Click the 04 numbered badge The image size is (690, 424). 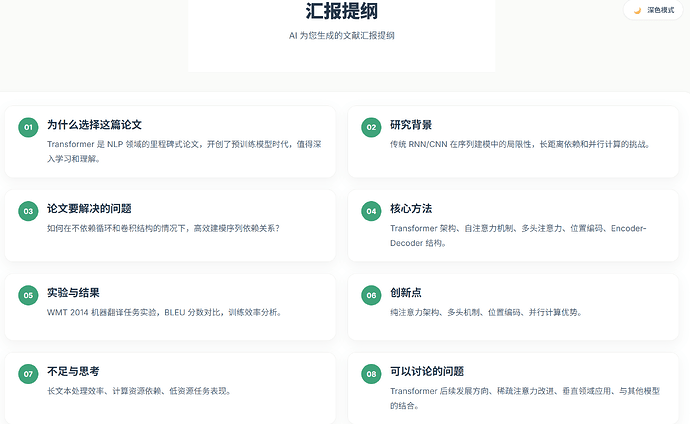(371, 211)
